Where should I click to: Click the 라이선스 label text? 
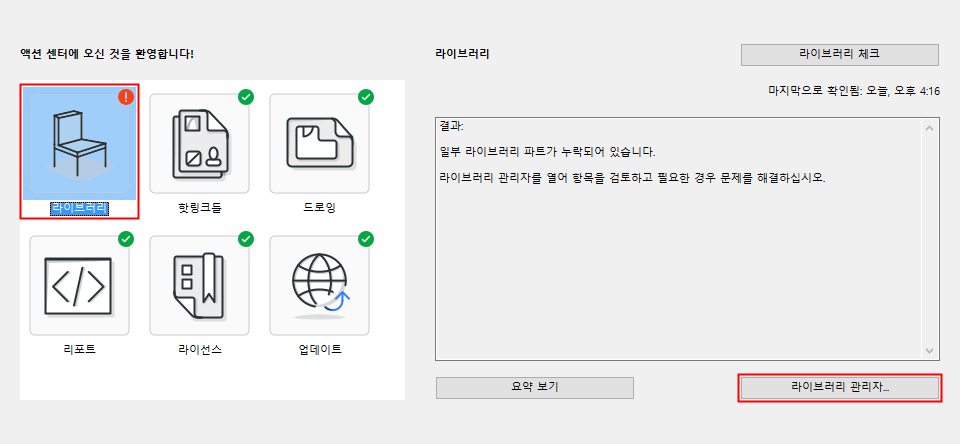coord(200,350)
